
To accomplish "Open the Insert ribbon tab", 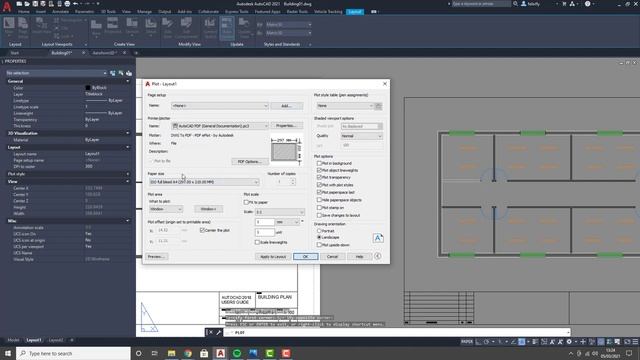I will click(x=41, y=12).
